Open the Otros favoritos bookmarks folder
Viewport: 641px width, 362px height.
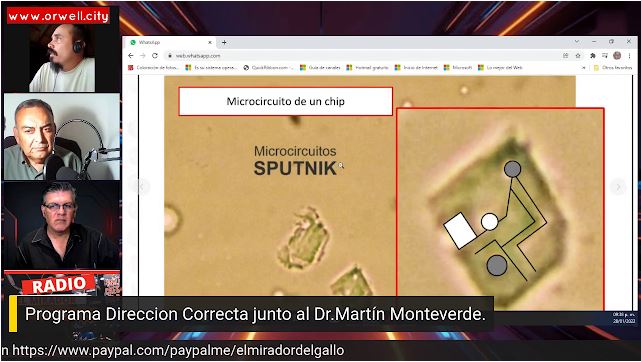pyautogui.click(x=613, y=68)
